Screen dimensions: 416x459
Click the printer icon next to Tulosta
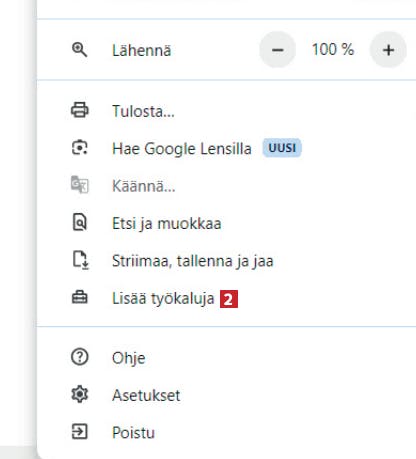click(x=80, y=110)
